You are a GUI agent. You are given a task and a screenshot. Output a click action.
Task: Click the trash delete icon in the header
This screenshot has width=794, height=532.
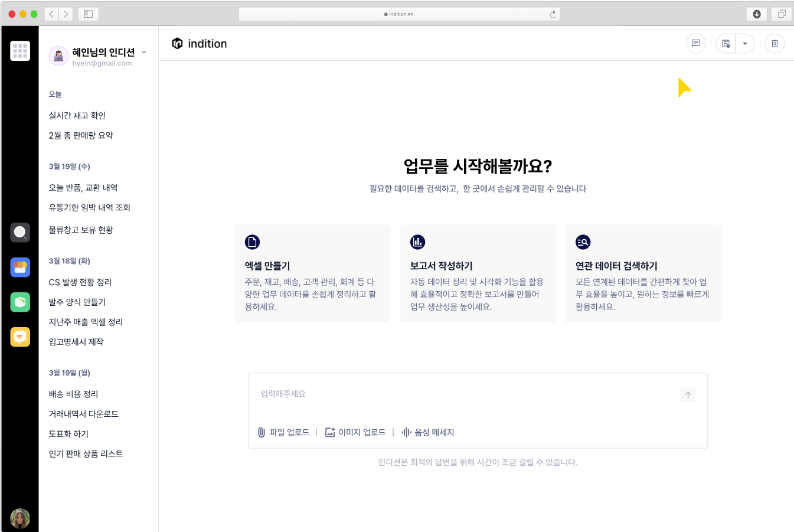click(x=775, y=43)
